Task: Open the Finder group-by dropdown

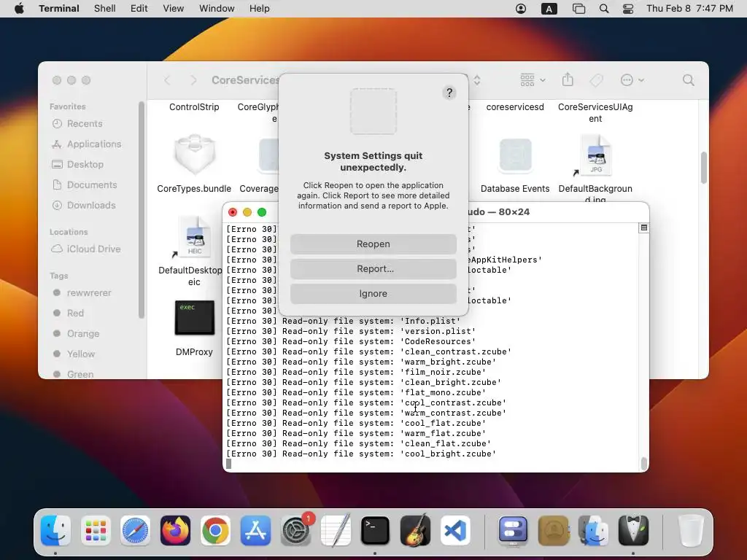Action: coord(533,80)
